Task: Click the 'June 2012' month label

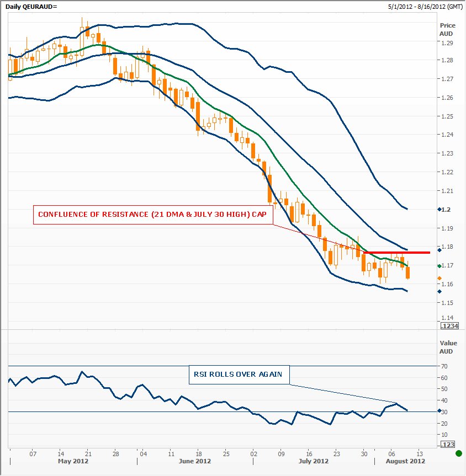Action: coord(194,462)
